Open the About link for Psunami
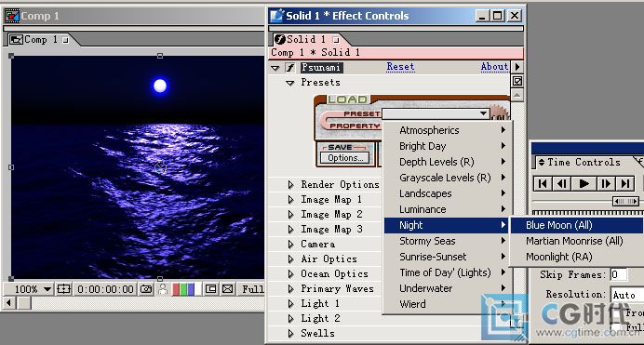The width and height of the screenshot is (644, 345). pyautogui.click(x=494, y=67)
